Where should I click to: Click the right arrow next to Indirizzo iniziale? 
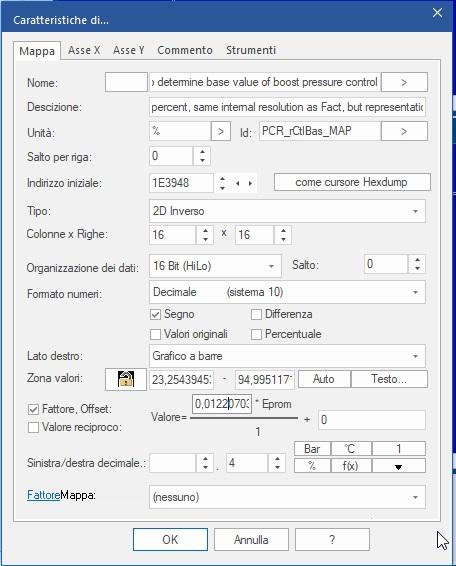click(250, 183)
